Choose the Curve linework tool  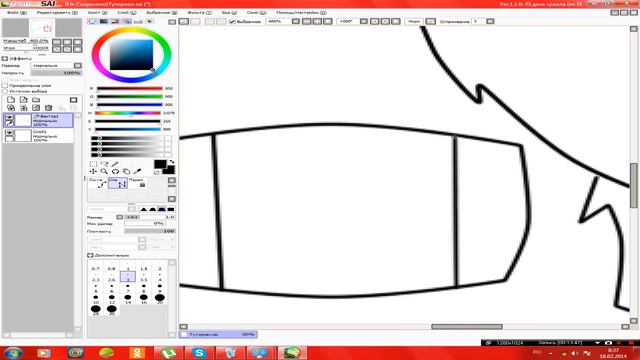[98, 183]
